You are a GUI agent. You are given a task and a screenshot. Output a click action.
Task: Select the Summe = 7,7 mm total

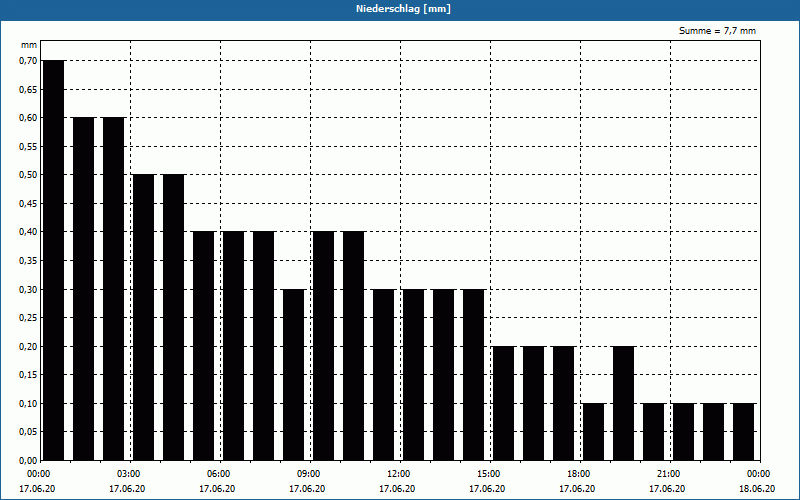click(x=717, y=31)
